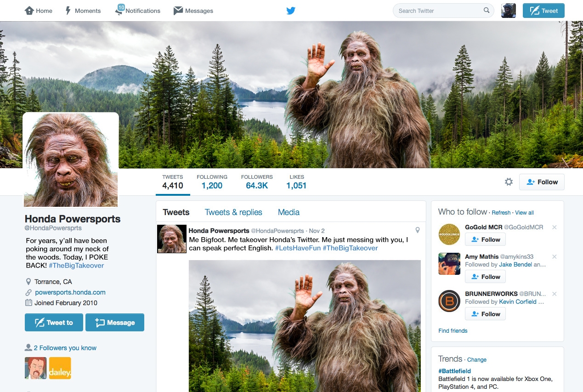Follow GoGold MCR

pyautogui.click(x=485, y=239)
